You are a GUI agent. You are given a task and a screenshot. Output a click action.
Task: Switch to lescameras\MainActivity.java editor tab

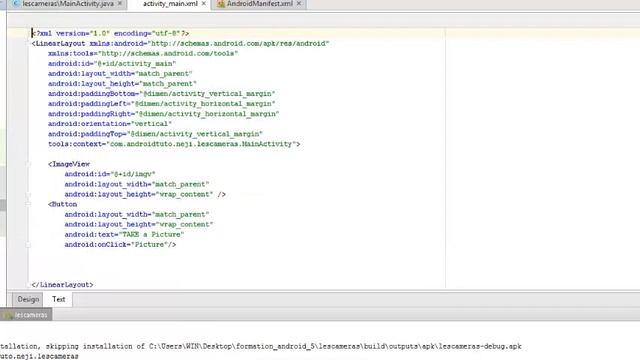(68, 4)
